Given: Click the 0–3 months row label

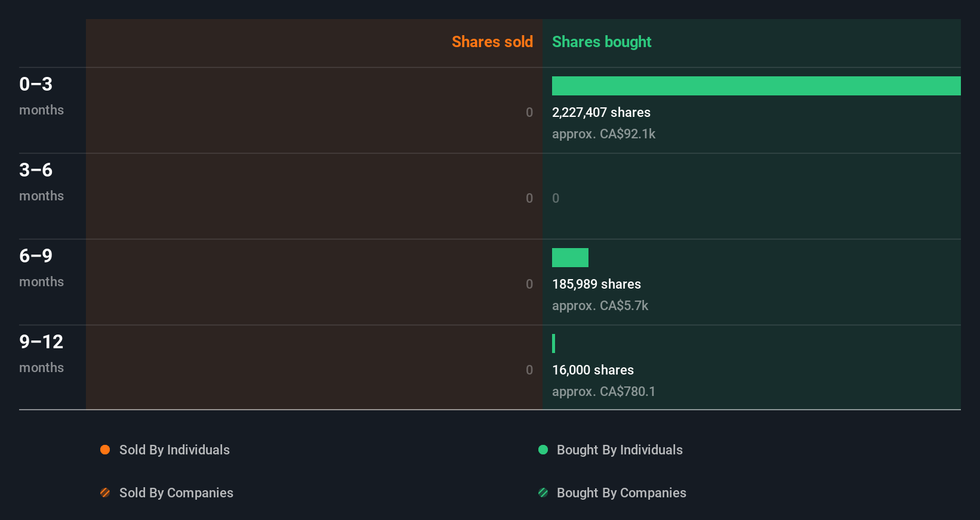Looking at the screenshot, I should tap(41, 96).
